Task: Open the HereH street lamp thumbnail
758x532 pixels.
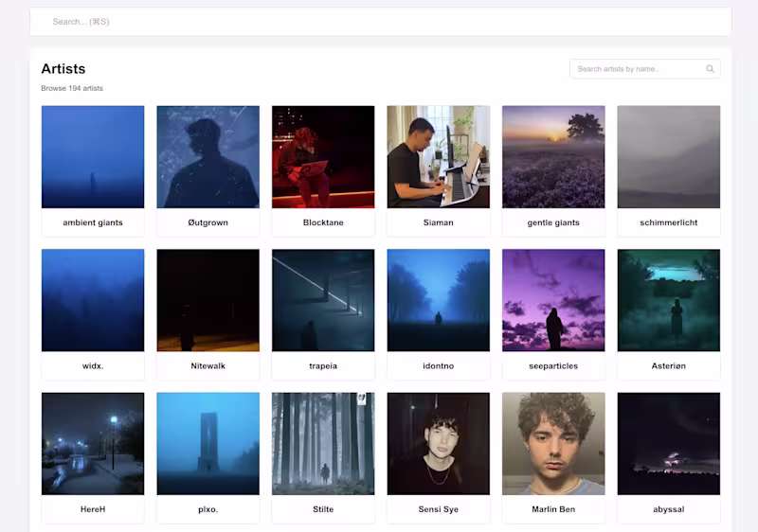Action: pyautogui.click(x=93, y=444)
